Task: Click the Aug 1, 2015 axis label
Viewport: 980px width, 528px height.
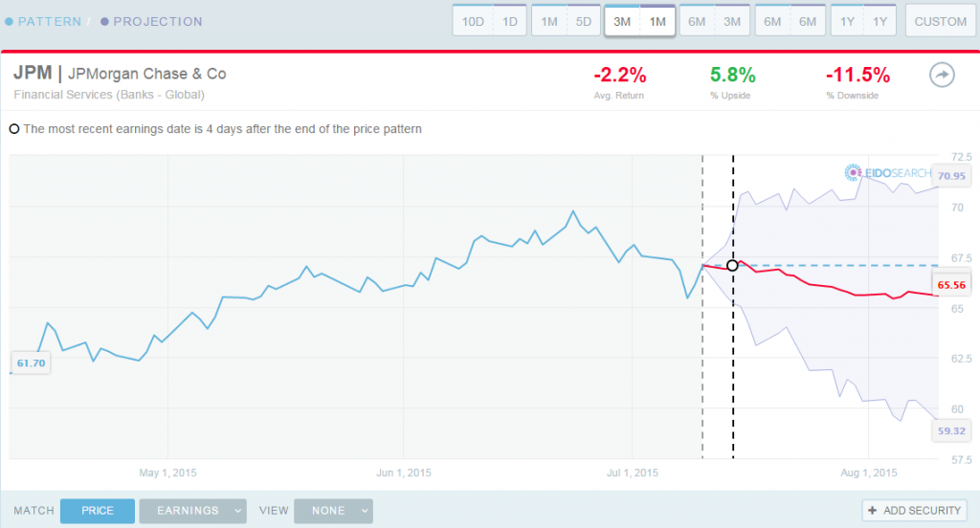Action: pos(869,473)
